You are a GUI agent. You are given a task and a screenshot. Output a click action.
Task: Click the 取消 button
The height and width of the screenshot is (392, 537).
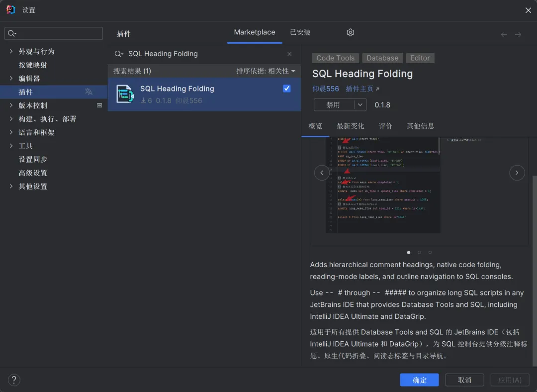pos(464,380)
